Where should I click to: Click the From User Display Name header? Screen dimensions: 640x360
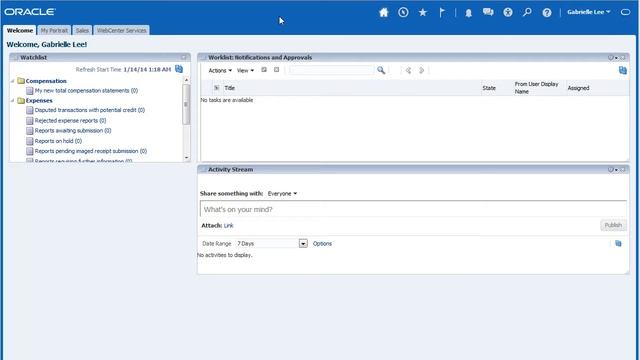point(536,88)
